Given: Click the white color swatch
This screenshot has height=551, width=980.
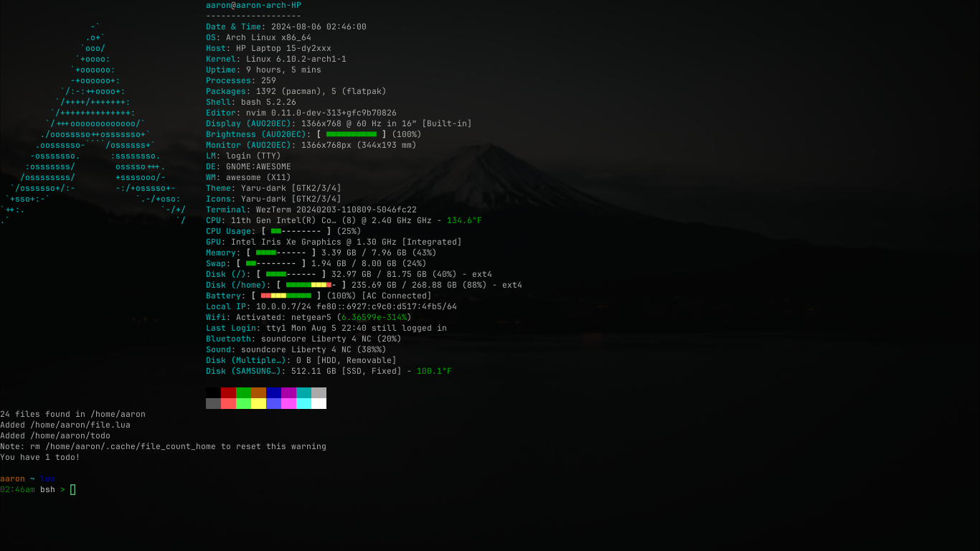Looking at the screenshot, I should [x=319, y=403].
